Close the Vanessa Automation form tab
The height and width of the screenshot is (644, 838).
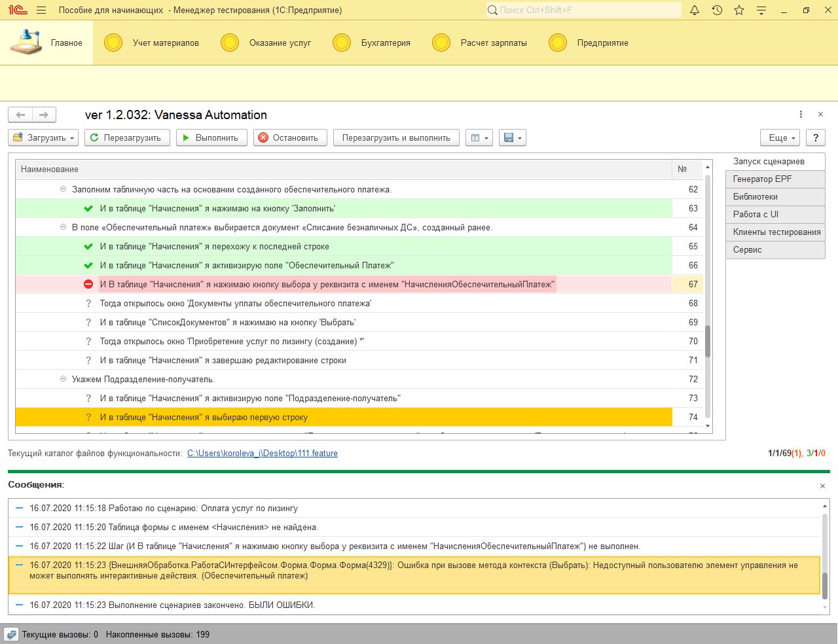coord(820,114)
